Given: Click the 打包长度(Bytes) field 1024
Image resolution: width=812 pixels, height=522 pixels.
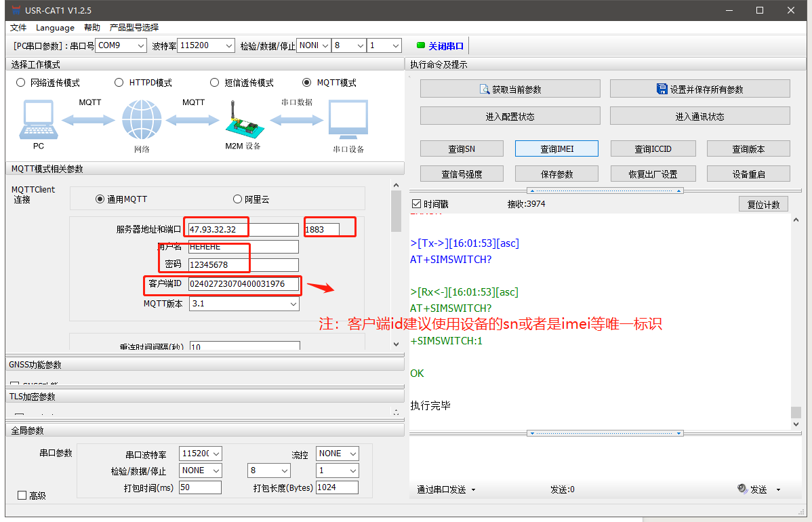Looking at the screenshot, I should [337, 487].
